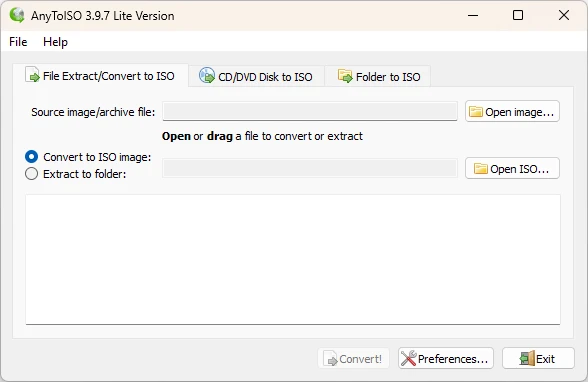Switch to Folder to ISO tab
The image size is (588, 382).
378,76
